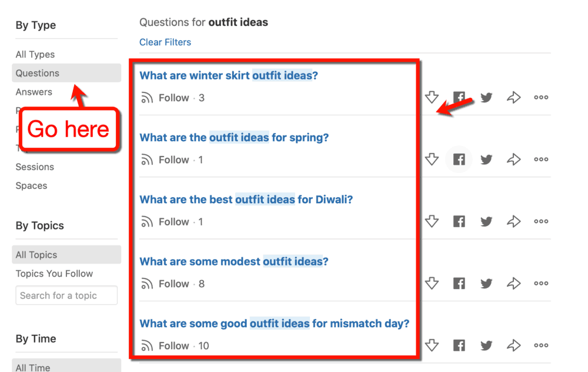
Task: Switch to the Spaces filter
Action: coord(31,185)
